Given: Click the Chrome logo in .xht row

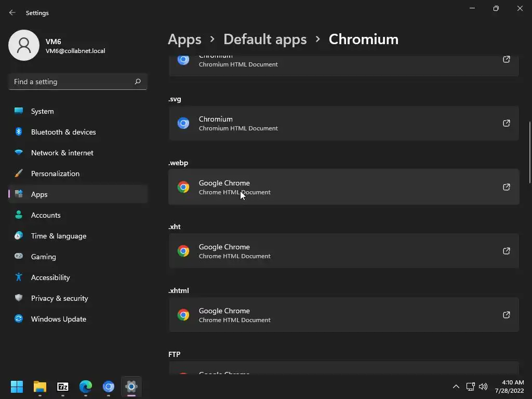Looking at the screenshot, I should click(x=183, y=251).
